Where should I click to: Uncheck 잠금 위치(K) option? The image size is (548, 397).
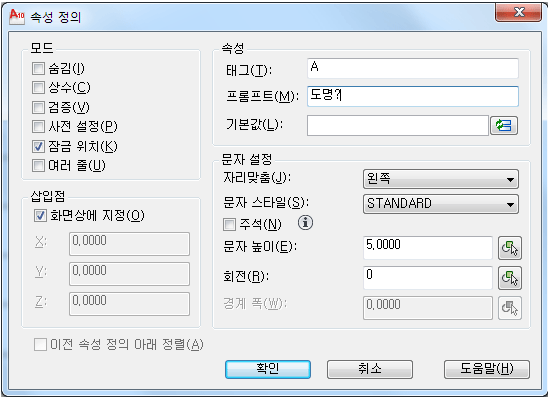pos(38,146)
